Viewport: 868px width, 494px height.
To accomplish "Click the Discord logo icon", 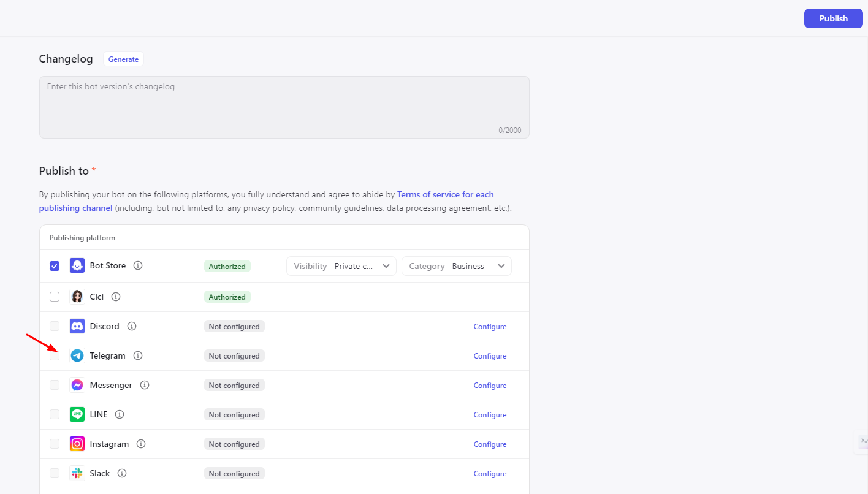I will [77, 326].
